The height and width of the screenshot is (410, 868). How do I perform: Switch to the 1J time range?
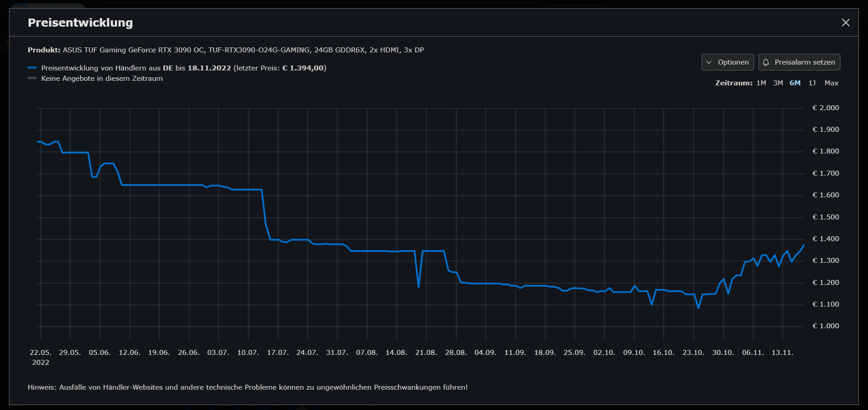812,83
